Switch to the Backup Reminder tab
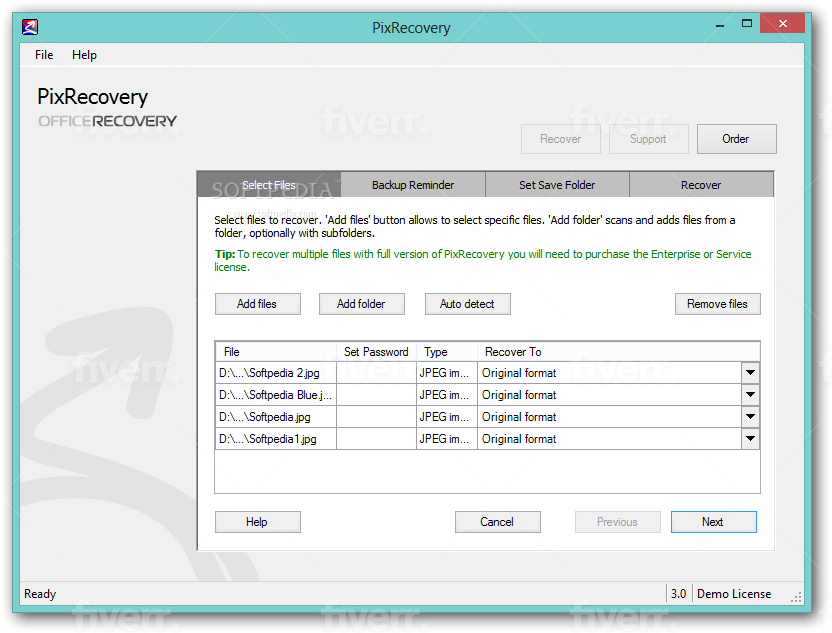The height and width of the screenshot is (633, 832). pos(413,185)
